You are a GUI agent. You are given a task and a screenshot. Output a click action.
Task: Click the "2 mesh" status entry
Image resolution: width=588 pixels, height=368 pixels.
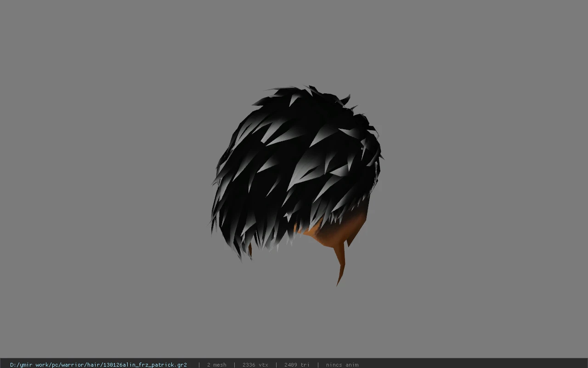click(216, 365)
